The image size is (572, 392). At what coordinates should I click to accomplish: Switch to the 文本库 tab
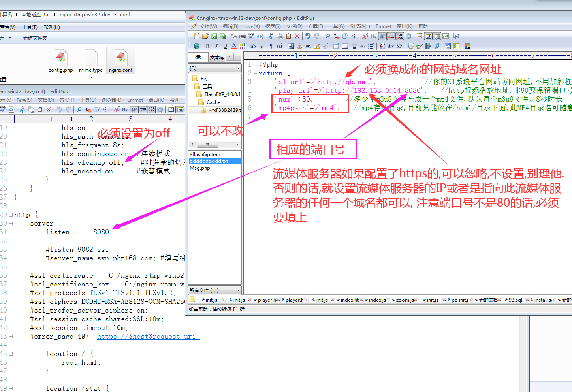coord(217,57)
